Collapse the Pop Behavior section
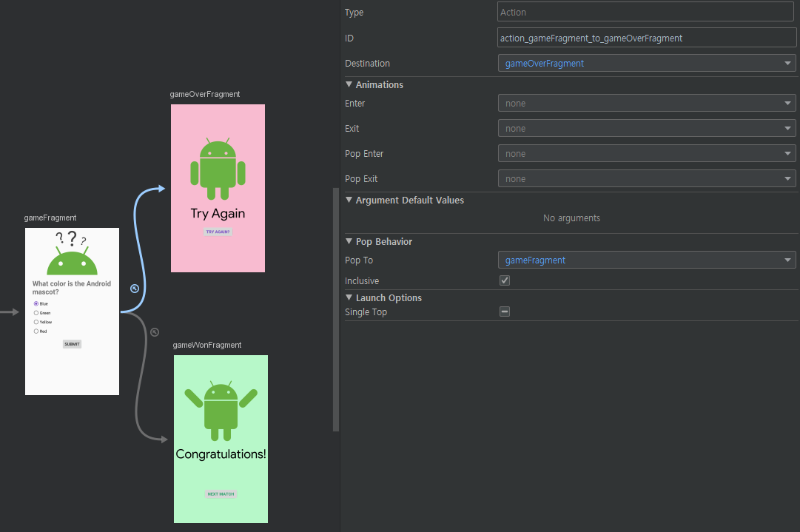The height and width of the screenshot is (532, 800). coord(349,241)
